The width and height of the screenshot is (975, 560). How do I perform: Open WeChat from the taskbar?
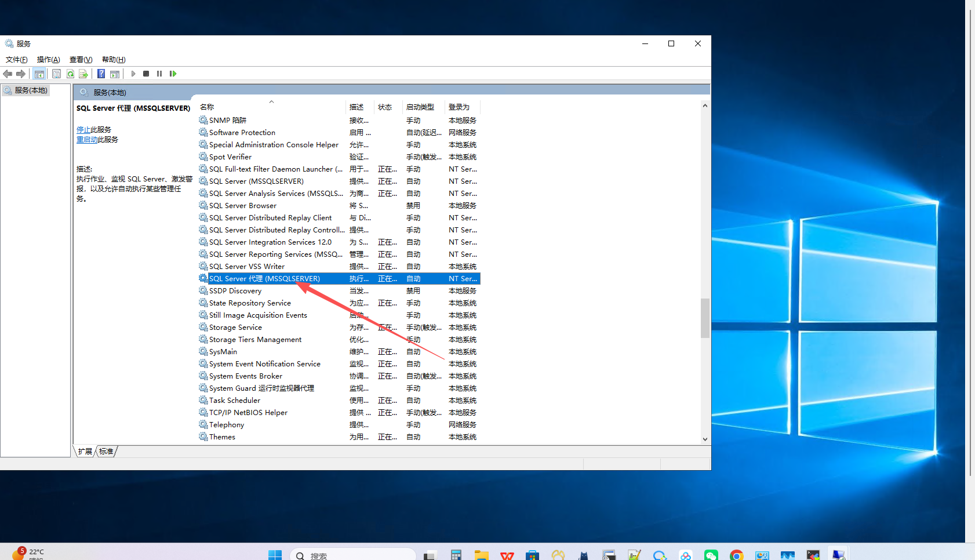(711, 555)
